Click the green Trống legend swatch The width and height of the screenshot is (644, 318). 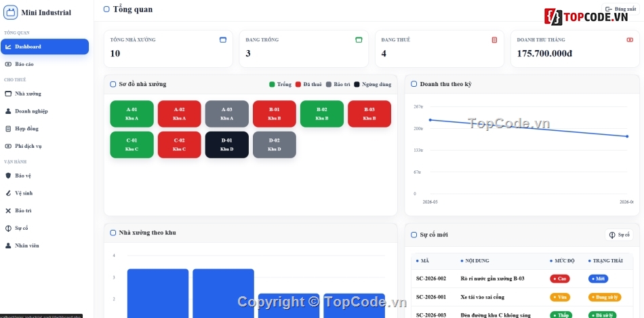[x=272, y=84]
